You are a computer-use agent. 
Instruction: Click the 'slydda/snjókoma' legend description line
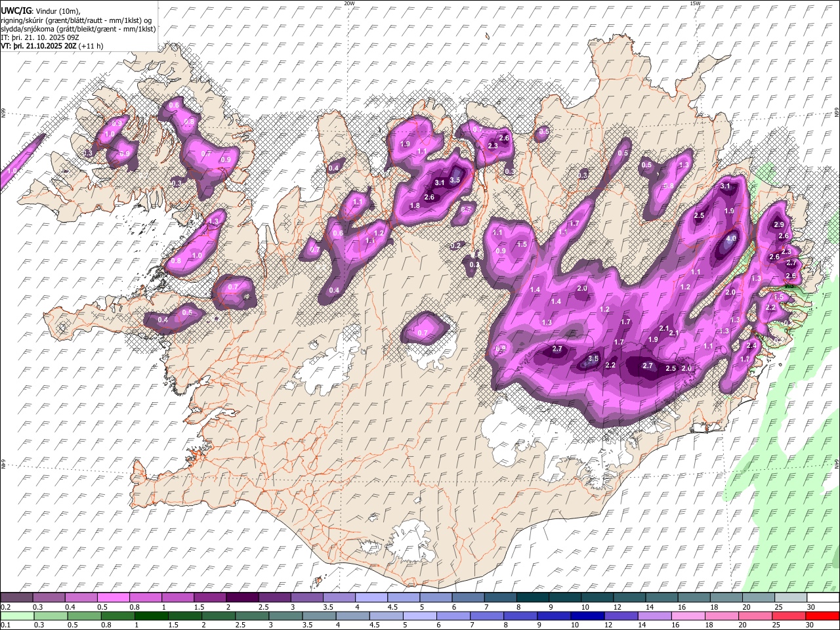click(79, 29)
